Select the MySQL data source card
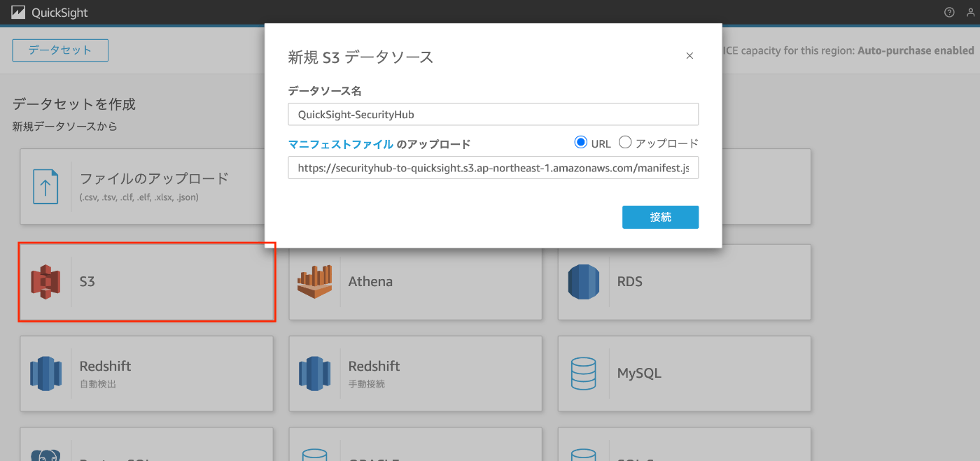This screenshot has width=980, height=461. click(685, 374)
